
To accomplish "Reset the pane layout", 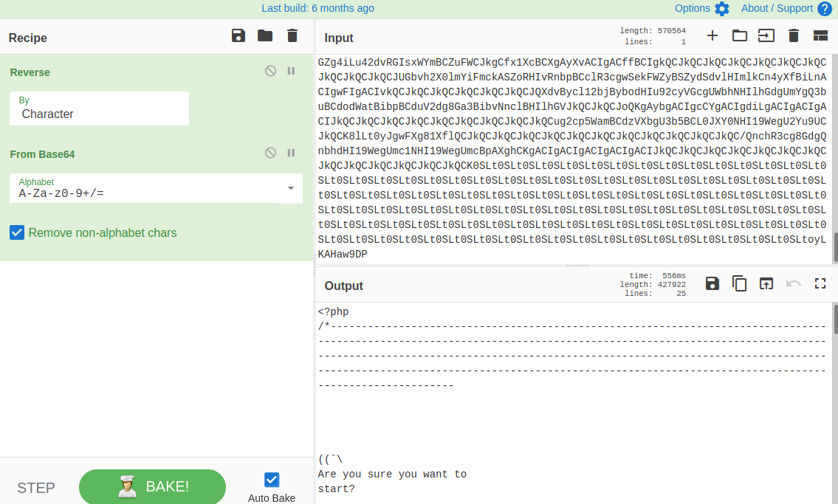I will pos(820,35).
